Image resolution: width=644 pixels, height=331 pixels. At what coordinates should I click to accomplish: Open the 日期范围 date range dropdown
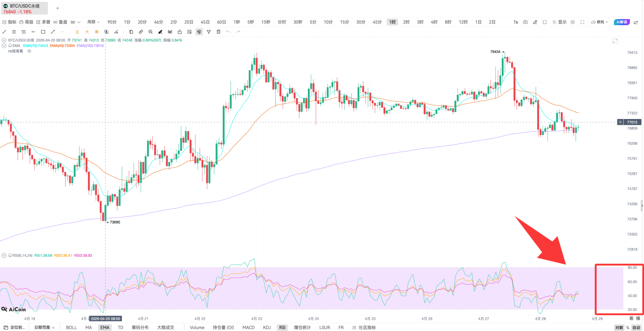point(43,327)
